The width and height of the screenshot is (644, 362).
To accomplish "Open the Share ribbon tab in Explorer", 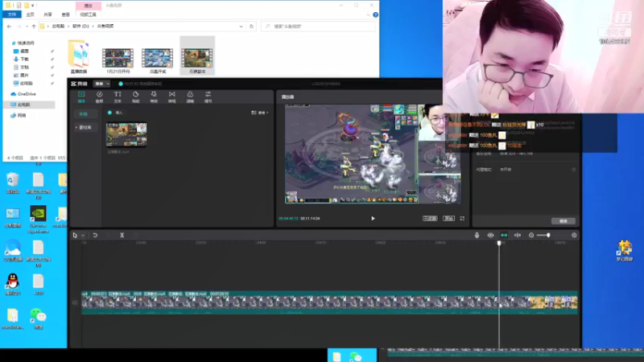I will (x=47, y=14).
